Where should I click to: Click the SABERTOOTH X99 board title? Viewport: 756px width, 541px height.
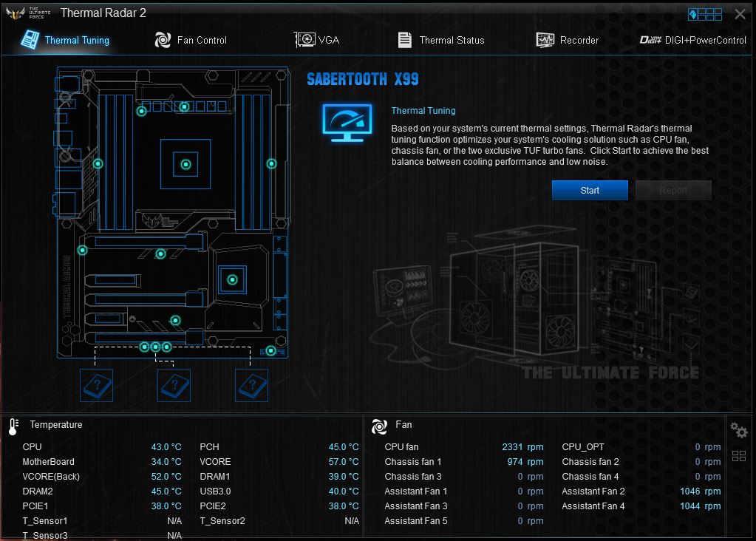tap(363, 79)
